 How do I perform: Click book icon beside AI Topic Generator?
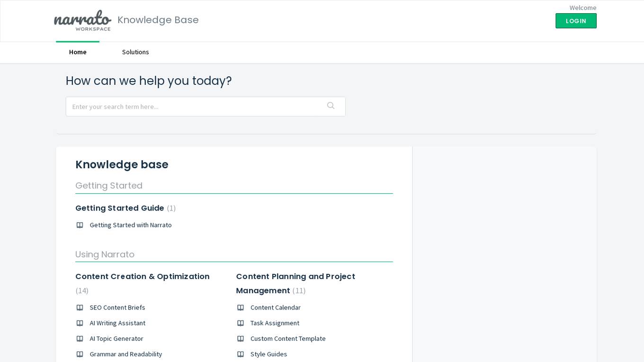(x=80, y=339)
